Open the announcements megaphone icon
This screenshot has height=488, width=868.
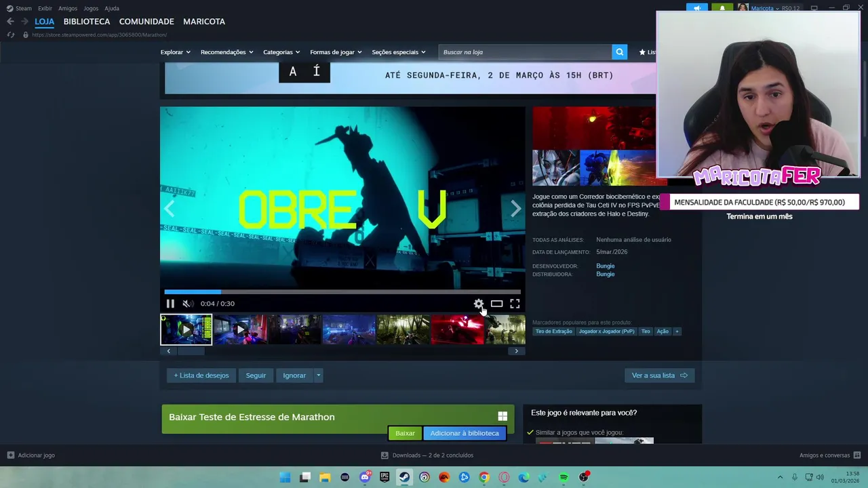click(696, 8)
